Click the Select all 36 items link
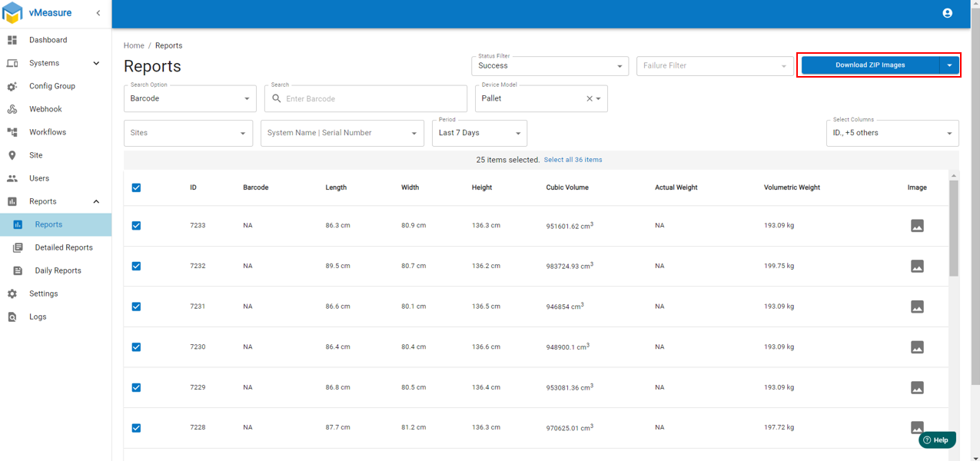This screenshot has height=461, width=980. 573,160
